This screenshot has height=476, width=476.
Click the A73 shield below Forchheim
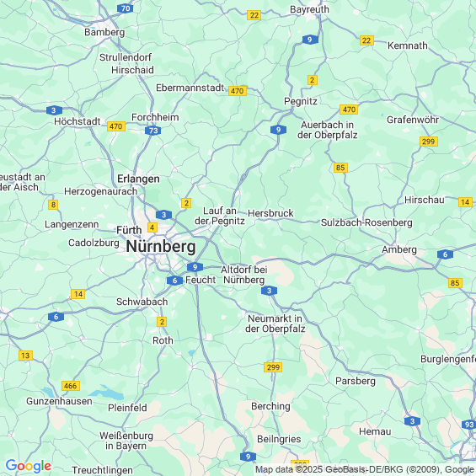(153, 131)
